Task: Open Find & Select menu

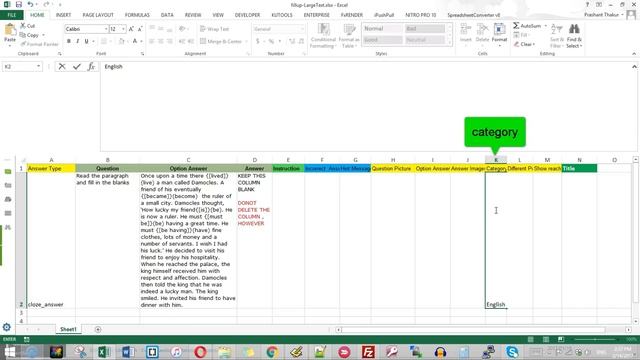Action: (x=574, y=36)
